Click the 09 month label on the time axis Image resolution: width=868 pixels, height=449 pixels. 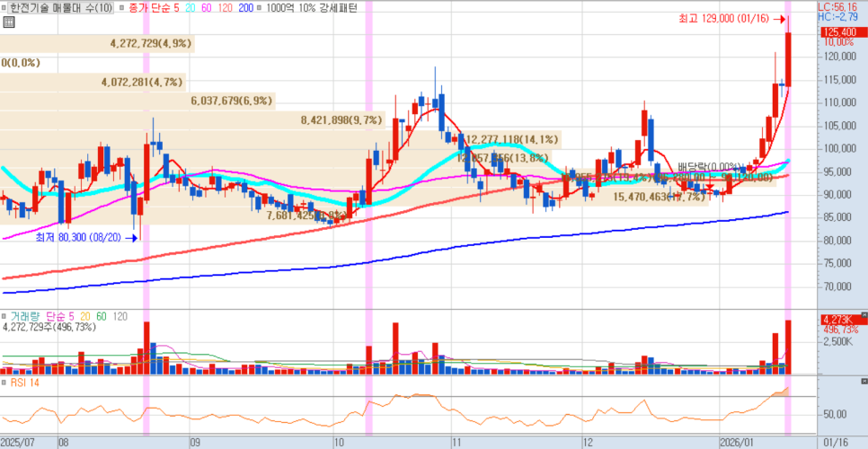(x=195, y=443)
